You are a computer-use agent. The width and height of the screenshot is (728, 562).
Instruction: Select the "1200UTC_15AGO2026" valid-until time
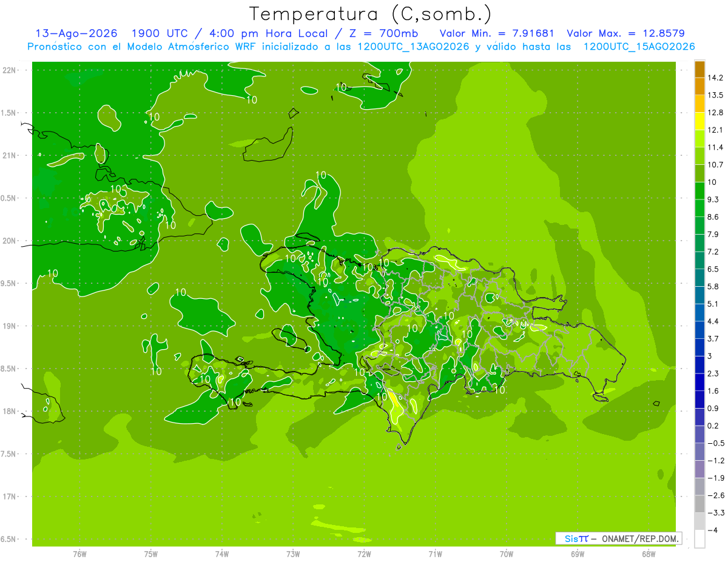coord(639,47)
